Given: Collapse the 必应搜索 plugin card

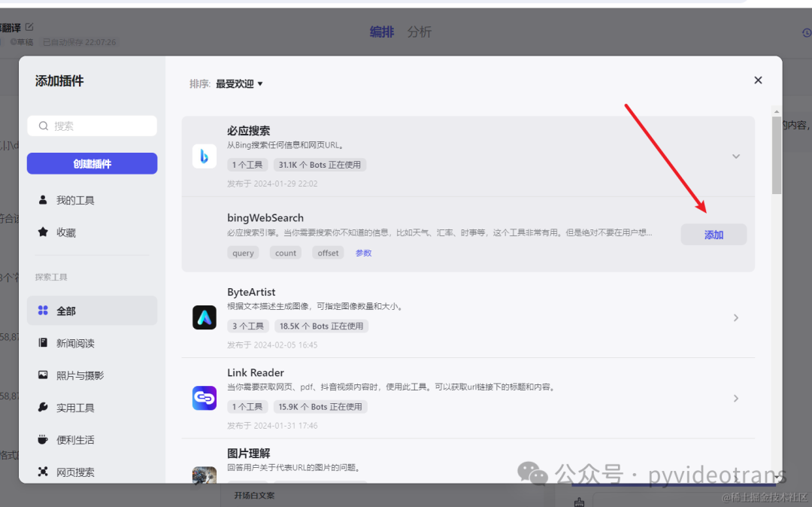Looking at the screenshot, I should tap(736, 156).
